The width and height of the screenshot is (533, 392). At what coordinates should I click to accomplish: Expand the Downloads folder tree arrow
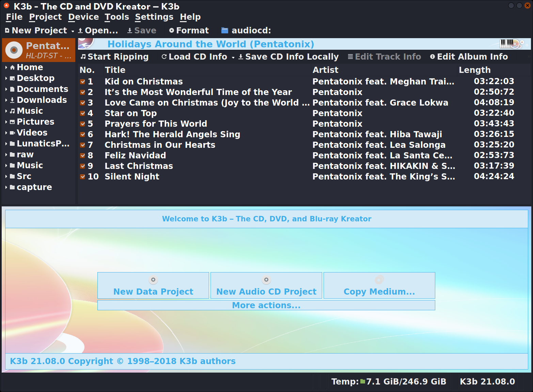tap(6, 100)
